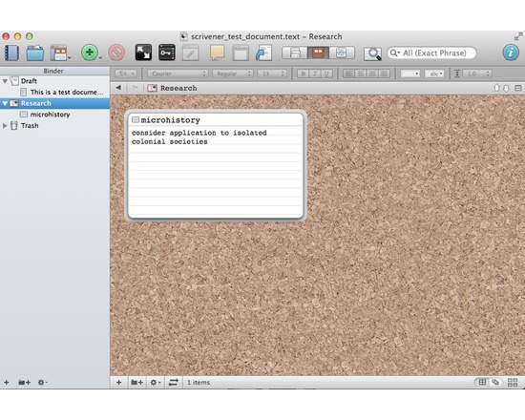The height and width of the screenshot is (420, 525).
Task: Split the editor view
Action: [x=518, y=88]
